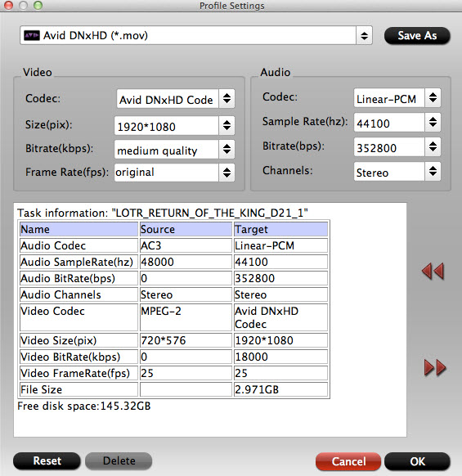This screenshot has height=476, width=462.
Task: Click the red double left arrow icon
Action: 433,271
